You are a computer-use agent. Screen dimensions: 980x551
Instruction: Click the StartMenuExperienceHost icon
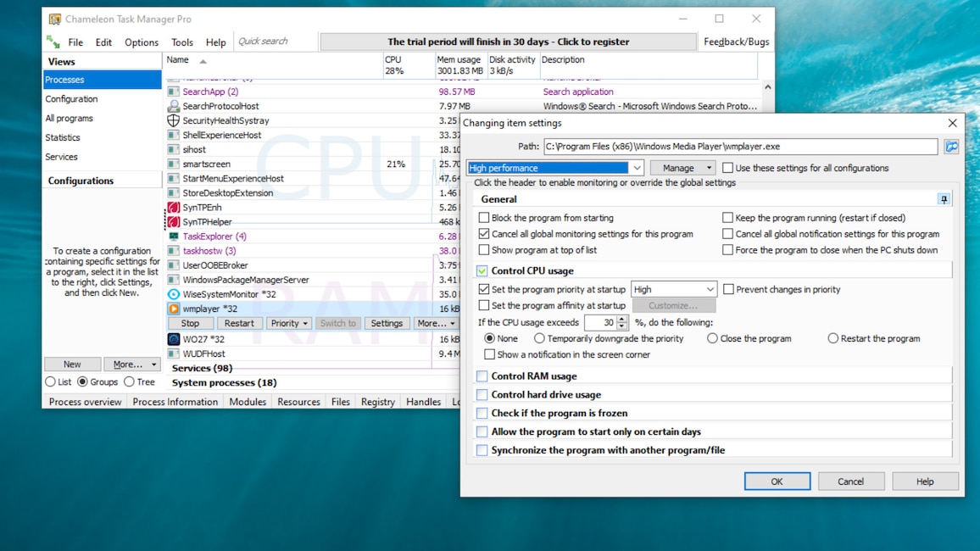pyautogui.click(x=174, y=179)
